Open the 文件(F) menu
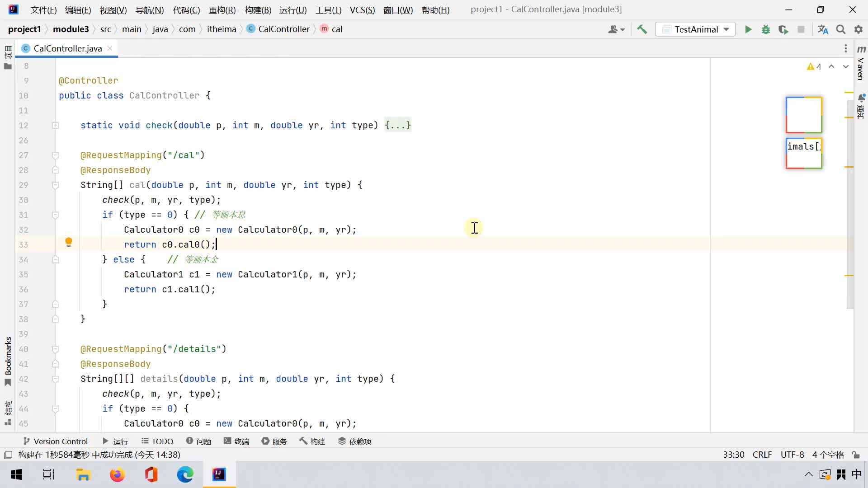 pos(43,10)
